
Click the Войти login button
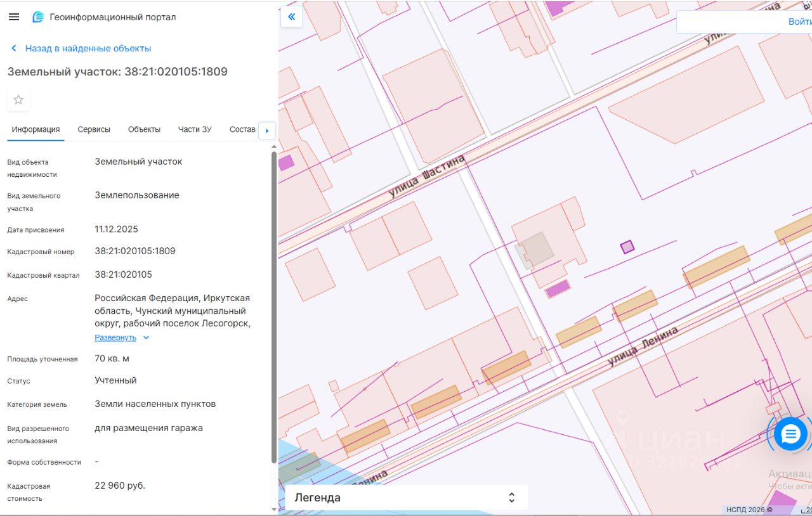tap(799, 22)
